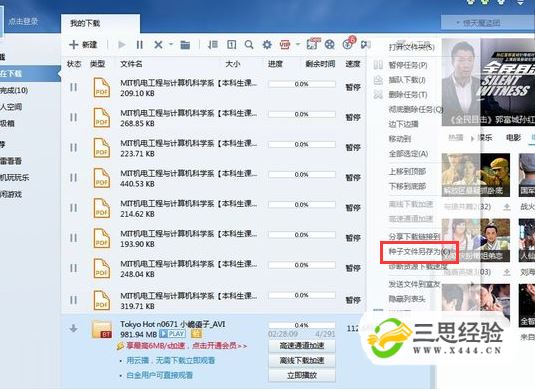Viewport: 535px width, 390px height.
Task: Click the 高速通道加速 button
Action: [302, 346]
